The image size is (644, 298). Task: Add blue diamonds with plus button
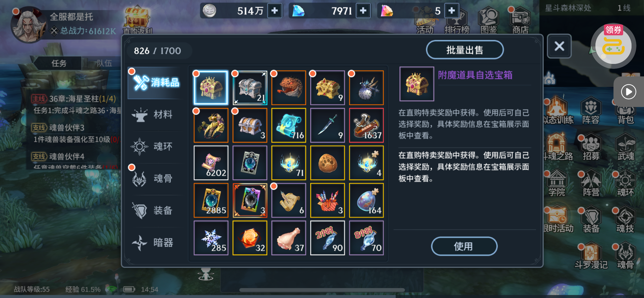point(363,11)
